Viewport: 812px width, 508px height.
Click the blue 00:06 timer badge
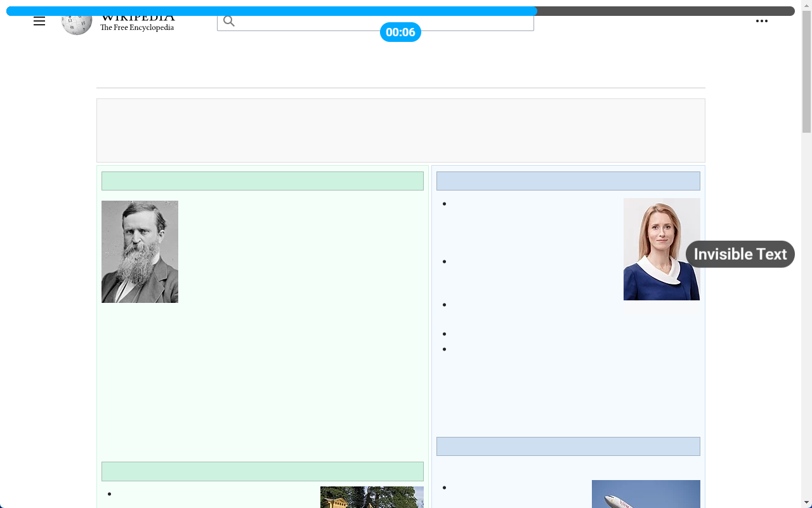point(400,32)
